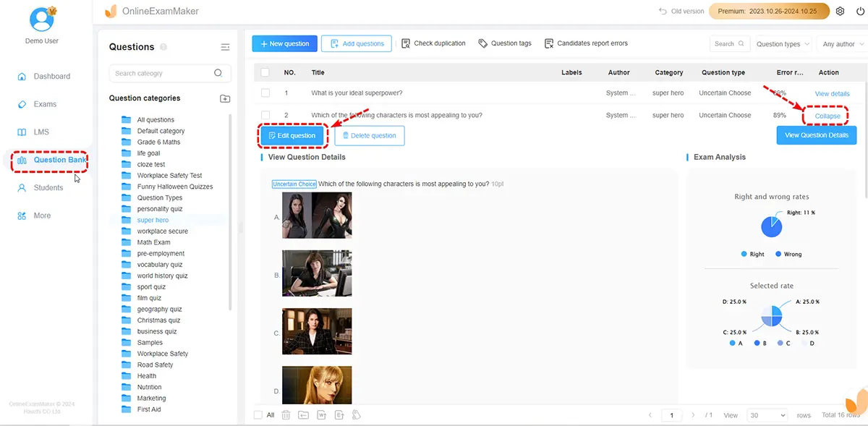Click the power logout icon
The height and width of the screenshot is (426, 868).
click(x=859, y=12)
